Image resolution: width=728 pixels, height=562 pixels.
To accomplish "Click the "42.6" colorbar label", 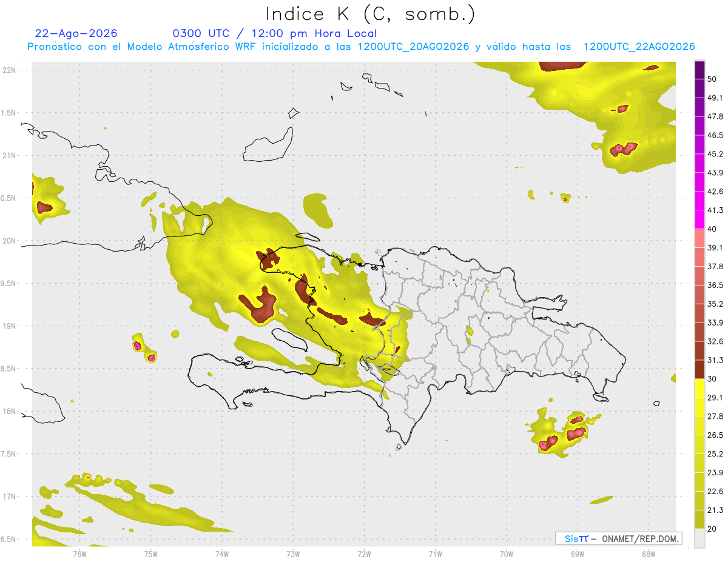I will [x=715, y=192].
